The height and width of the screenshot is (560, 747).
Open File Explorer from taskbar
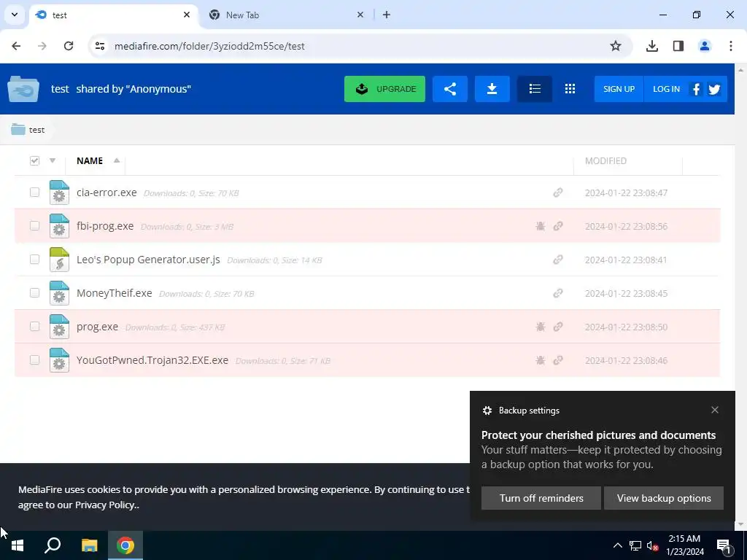89,545
